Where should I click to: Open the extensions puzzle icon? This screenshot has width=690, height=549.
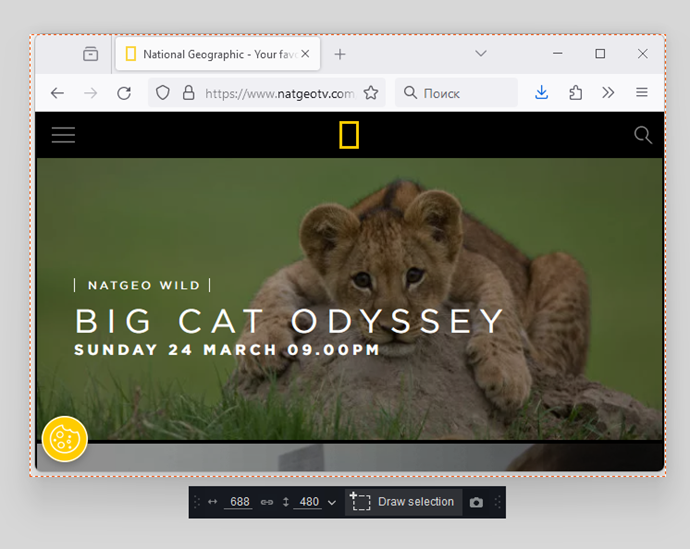pos(575,93)
